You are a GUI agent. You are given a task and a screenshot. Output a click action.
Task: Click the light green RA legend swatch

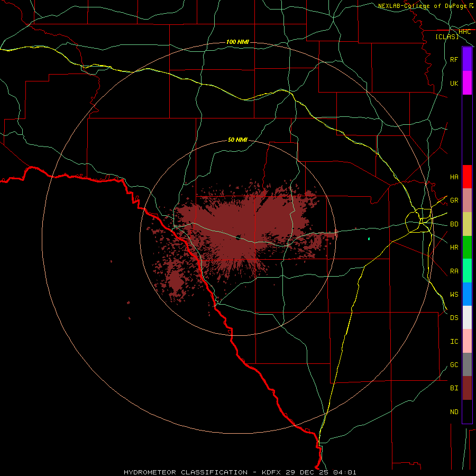tap(467, 271)
